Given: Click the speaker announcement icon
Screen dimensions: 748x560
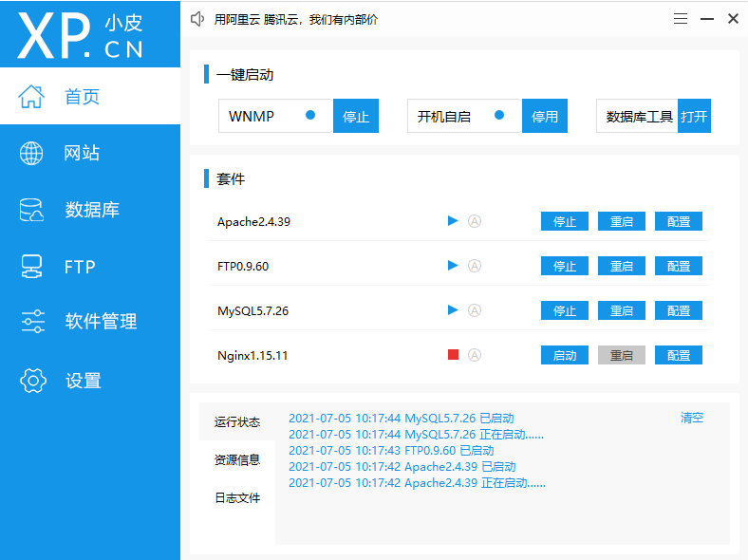Looking at the screenshot, I should click(x=197, y=19).
